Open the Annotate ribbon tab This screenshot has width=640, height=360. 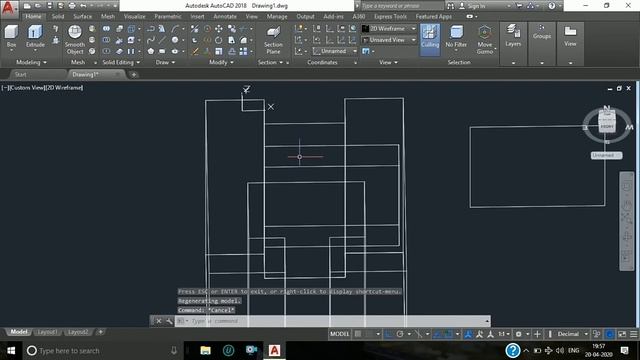(x=225, y=16)
